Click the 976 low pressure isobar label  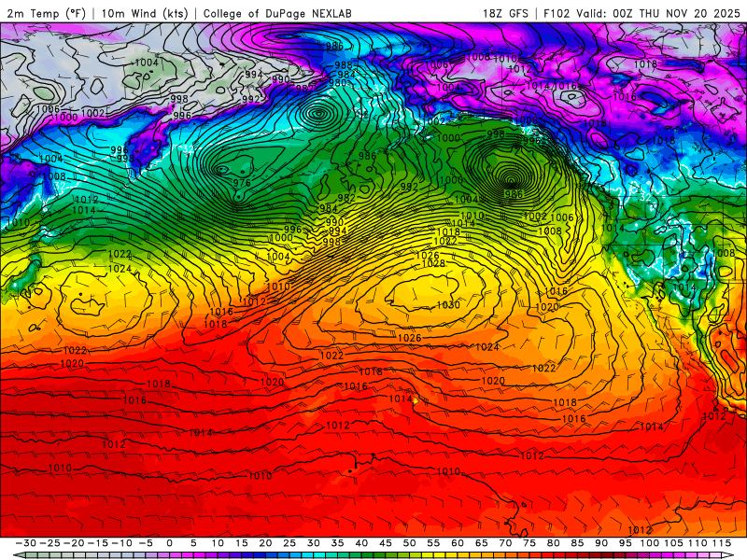coord(242,182)
